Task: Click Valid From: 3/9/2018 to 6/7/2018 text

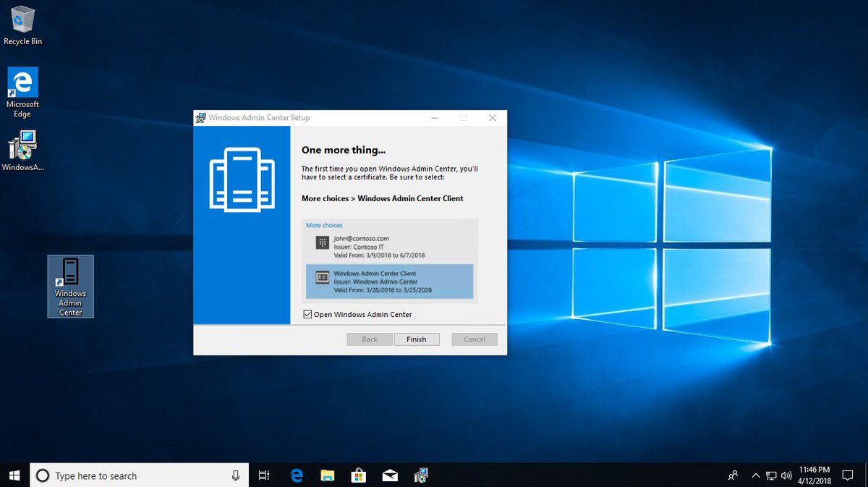Action: pyautogui.click(x=379, y=255)
